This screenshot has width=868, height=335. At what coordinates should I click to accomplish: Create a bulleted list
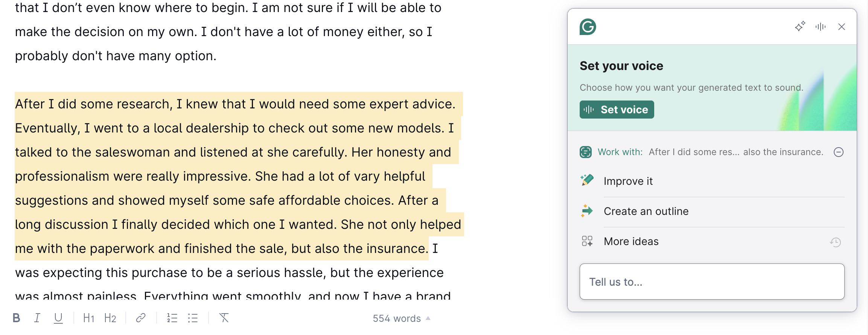[193, 318]
